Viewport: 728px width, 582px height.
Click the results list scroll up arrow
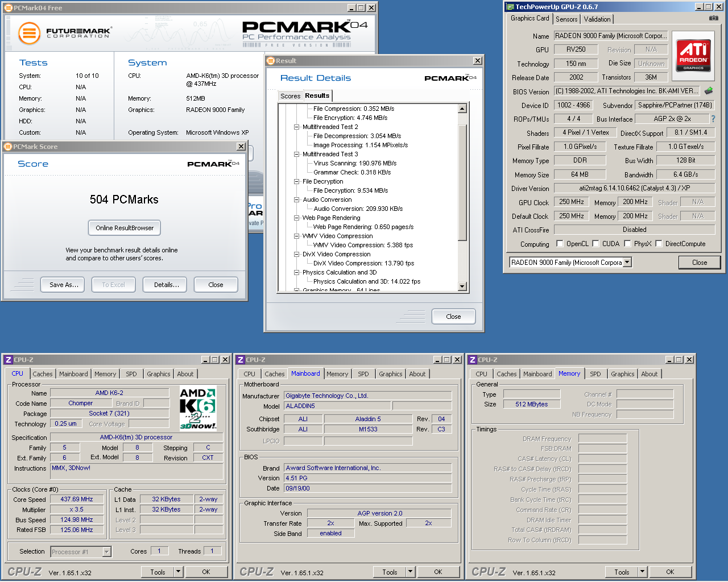click(x=462, y=109)
